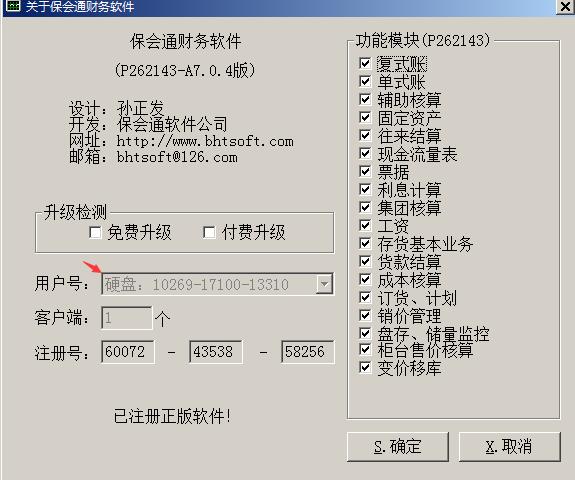Image resolution: width=575 pixels, height=480 pixels.
Task: Click the S.确定 button
Action: click(x=398, y=446)
